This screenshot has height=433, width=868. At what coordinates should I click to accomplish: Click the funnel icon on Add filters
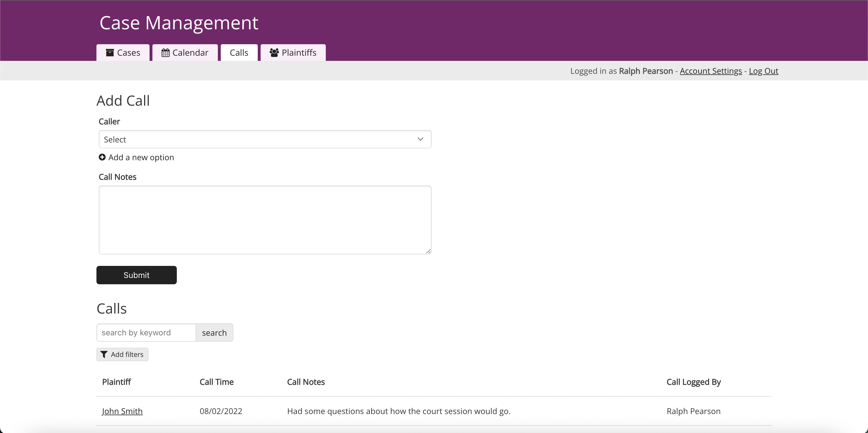pyautogui.click(x=104, y=355)
